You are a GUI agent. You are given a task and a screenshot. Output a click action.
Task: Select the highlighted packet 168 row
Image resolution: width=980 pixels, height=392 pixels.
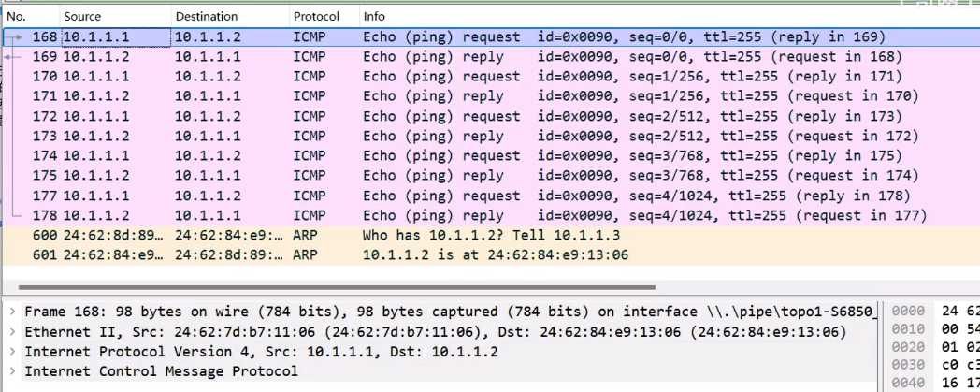(491, 36)
